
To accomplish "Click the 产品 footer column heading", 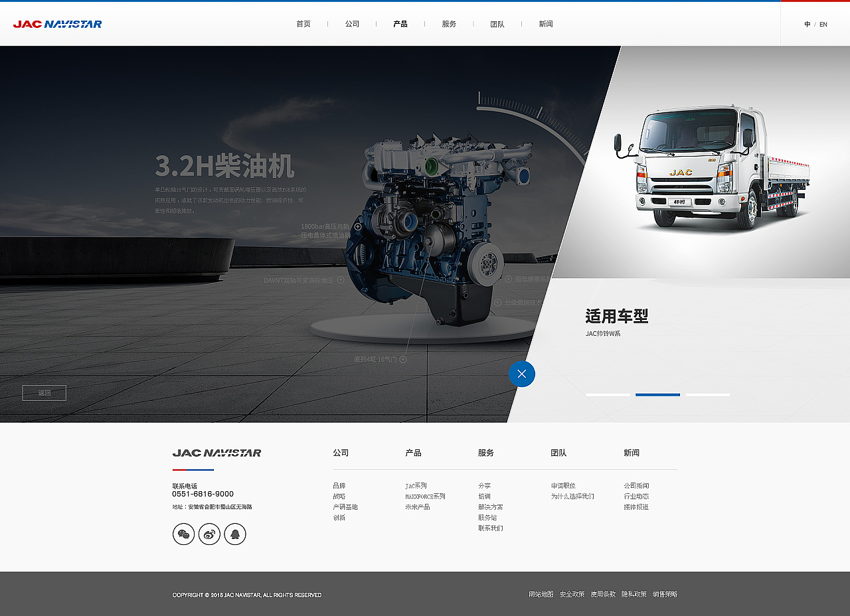I will (413, 453).
